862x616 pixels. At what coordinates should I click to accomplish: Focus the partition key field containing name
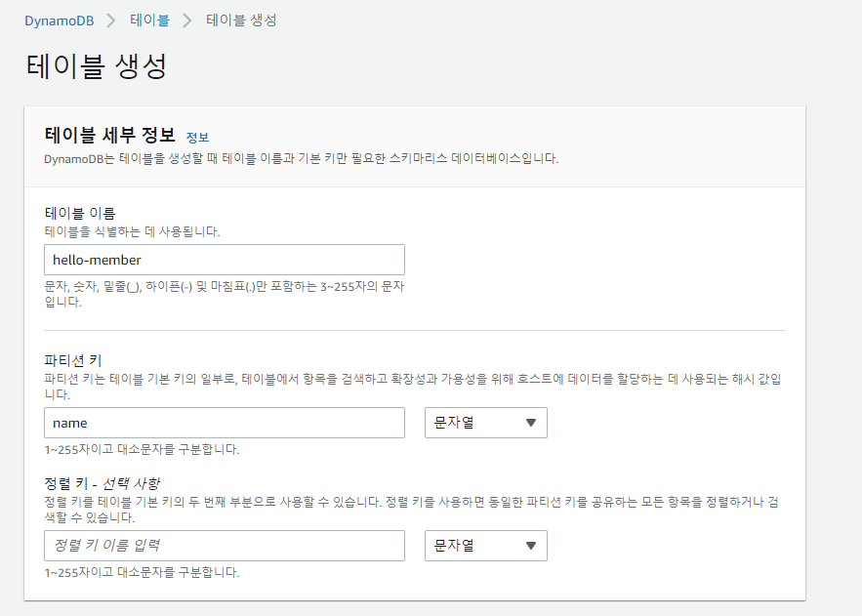tap(225, 423)
